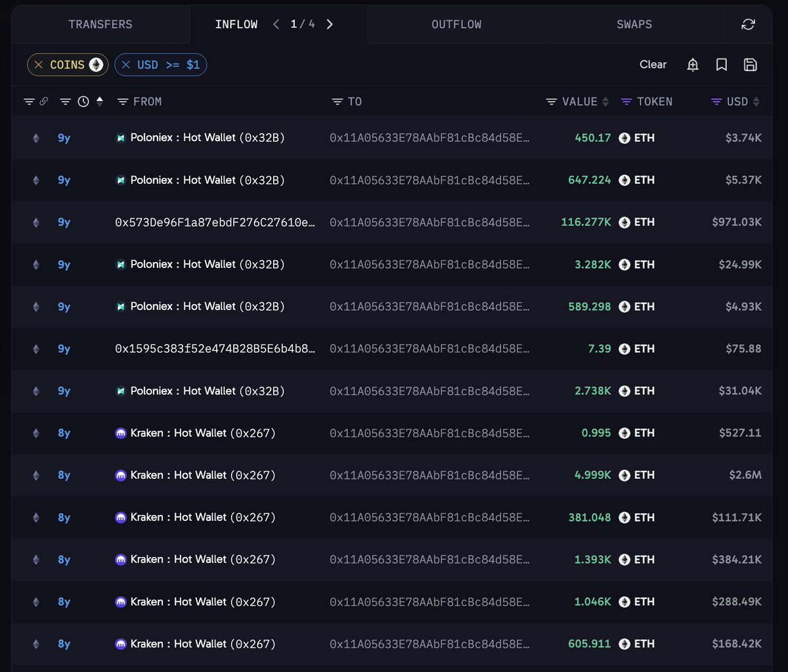Open sender address 0x1595c383f52e474B28B5E6b4b8…
The image size is (788, 672).
coord(215,349)
